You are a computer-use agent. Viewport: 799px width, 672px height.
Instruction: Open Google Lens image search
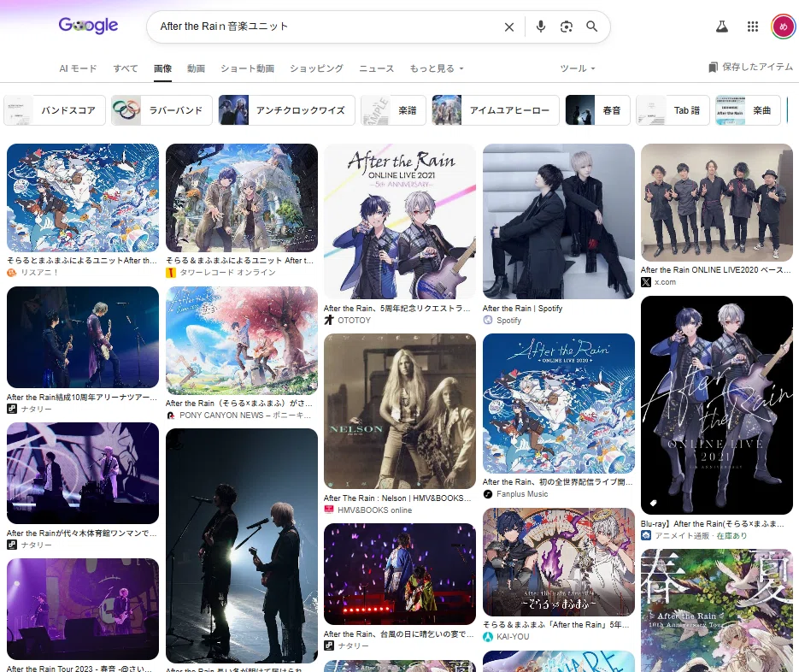(x=566, y=27)
